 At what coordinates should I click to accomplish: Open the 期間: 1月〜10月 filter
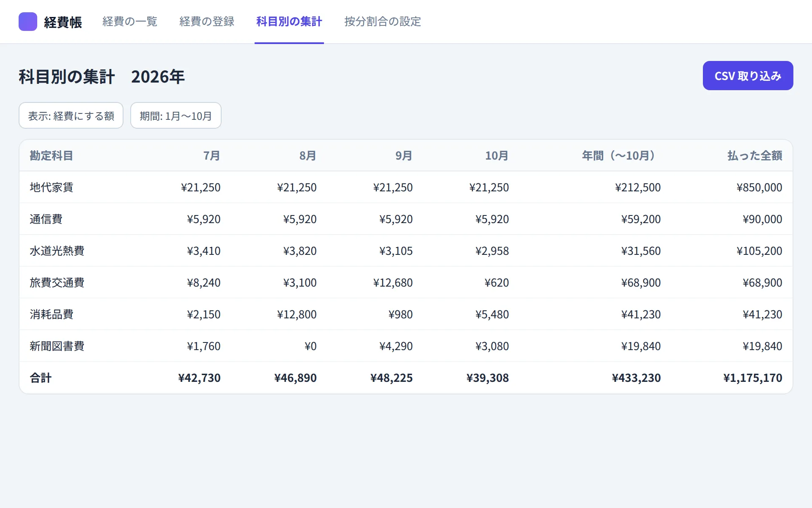(x=176, y=116)
